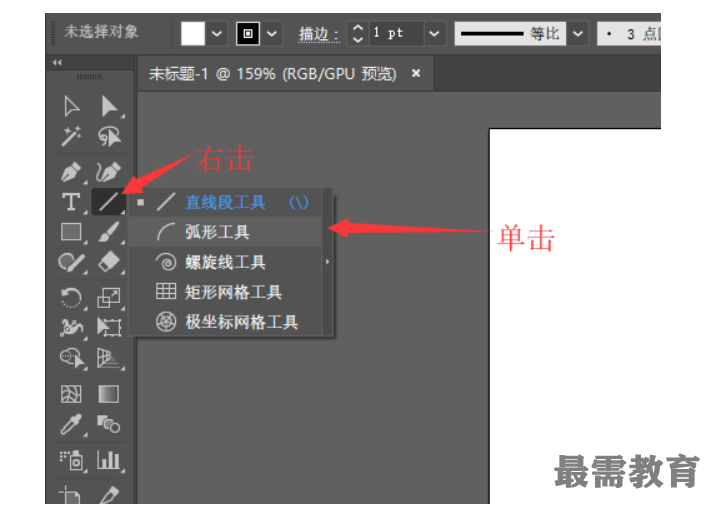Select the Curvature tool
This screenshot has height=511, width=706.
tap(109, 172)
